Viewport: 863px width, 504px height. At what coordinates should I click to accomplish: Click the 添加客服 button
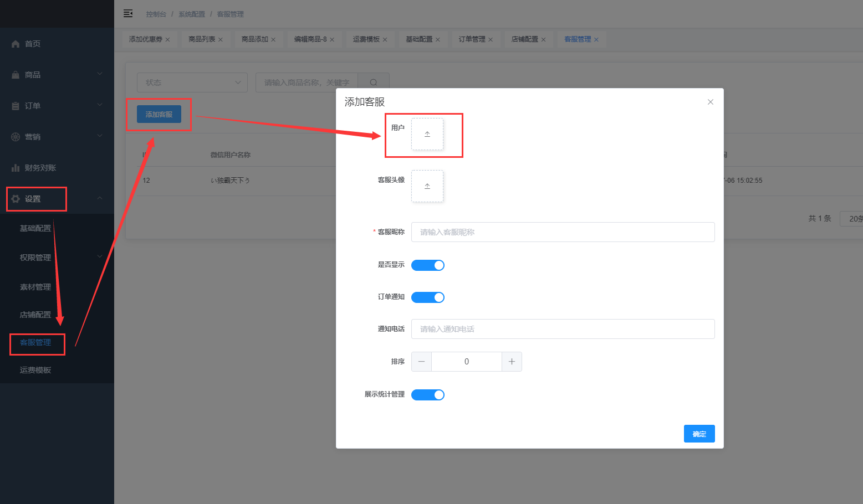point(159,115)
